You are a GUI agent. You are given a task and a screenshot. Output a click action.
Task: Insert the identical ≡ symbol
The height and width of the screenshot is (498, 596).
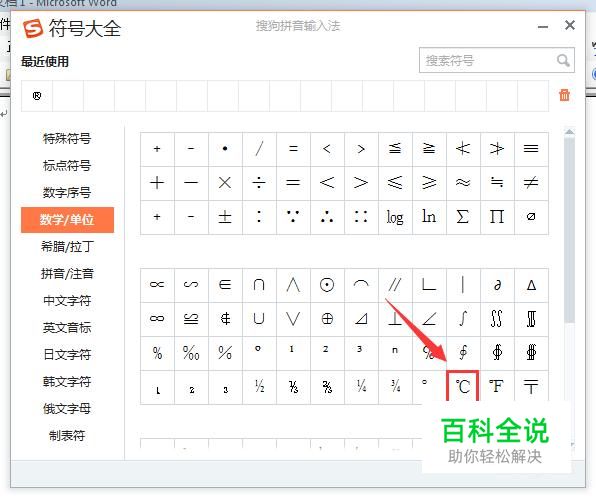click(x=531, y=149)
